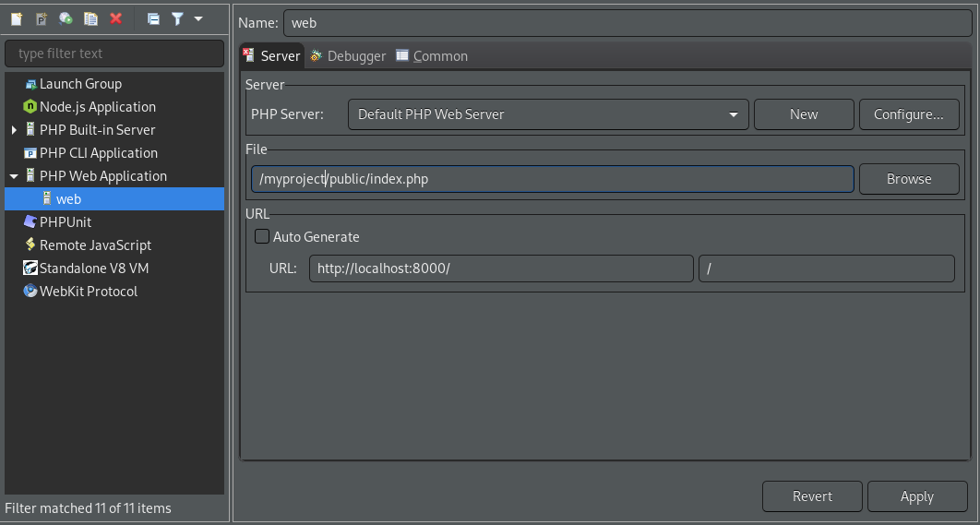Collapse all items in configuration tree
The width and height of the screenshot is (980, 525).
(153, 18)
